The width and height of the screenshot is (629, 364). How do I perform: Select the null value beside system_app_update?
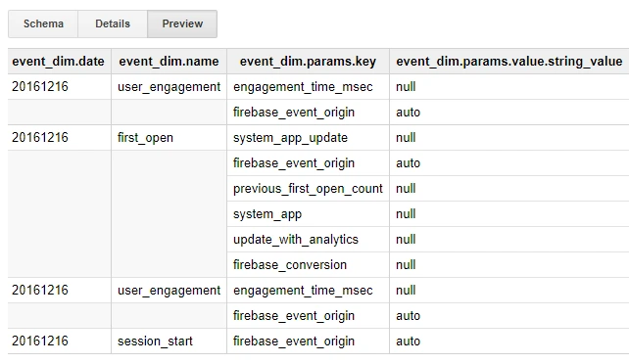tap(406, 138)
